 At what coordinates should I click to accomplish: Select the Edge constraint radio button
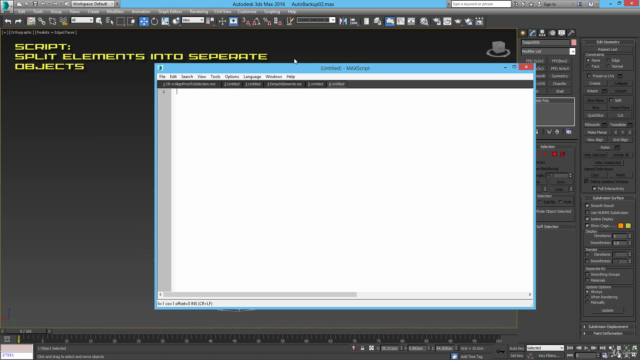[x=608, y=60]
